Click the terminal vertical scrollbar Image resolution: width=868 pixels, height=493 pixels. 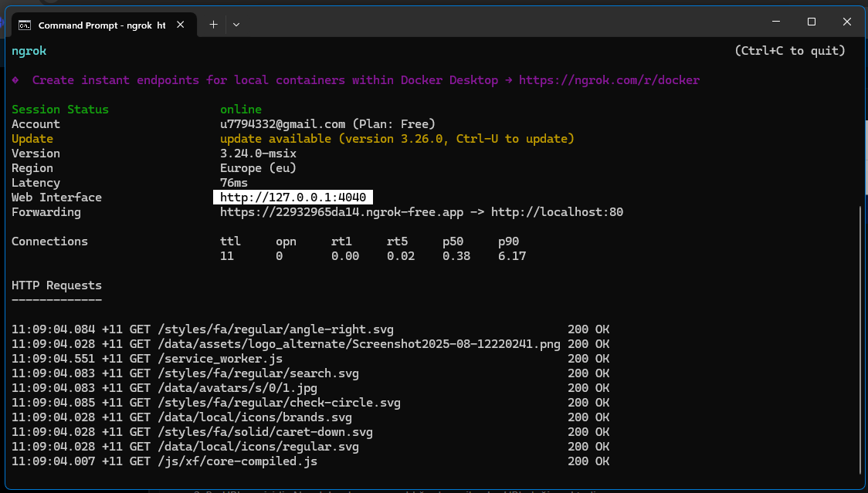(862, 340)
